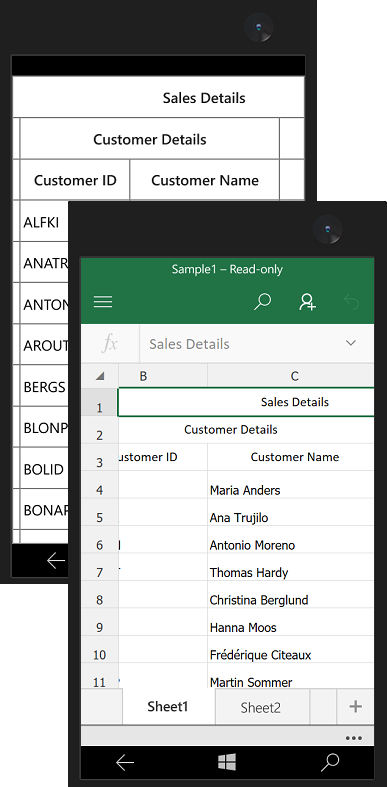Select all cells with corner triangle

click(100, 376)
